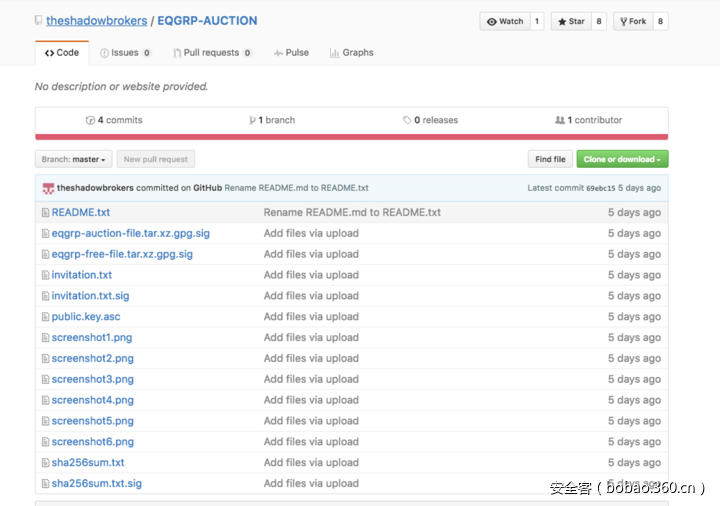Image resolution: width=720 pixels, height=506 pixels.
Task: View the 1 branch list
Action: pyautogui.click(x=272, y=120)
